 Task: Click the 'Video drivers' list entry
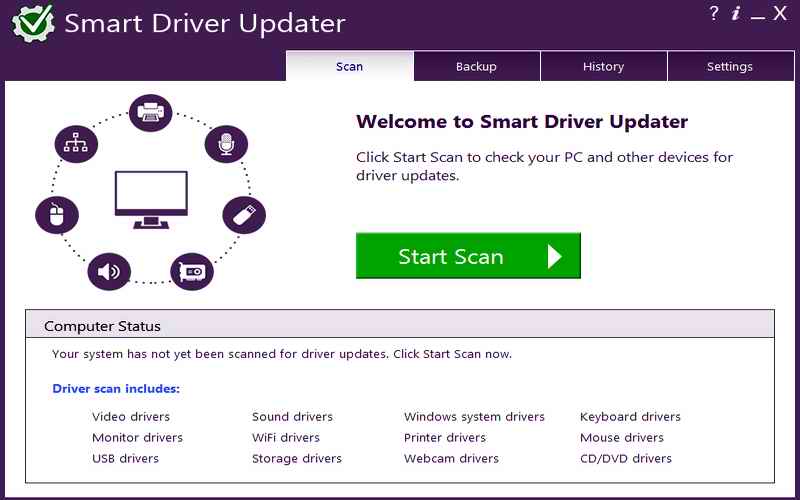tap(131, 417)
